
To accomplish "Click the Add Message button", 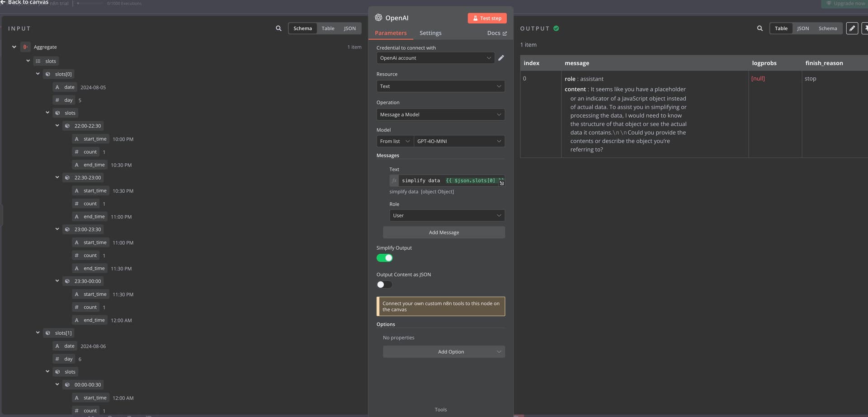I will point(443,232).
